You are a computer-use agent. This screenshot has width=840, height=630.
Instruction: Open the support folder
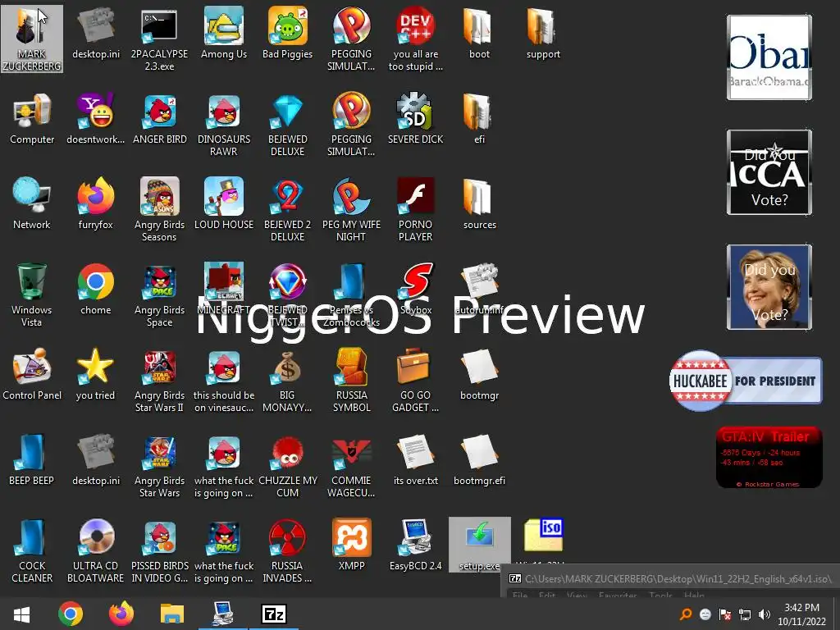tap(543, 33)
